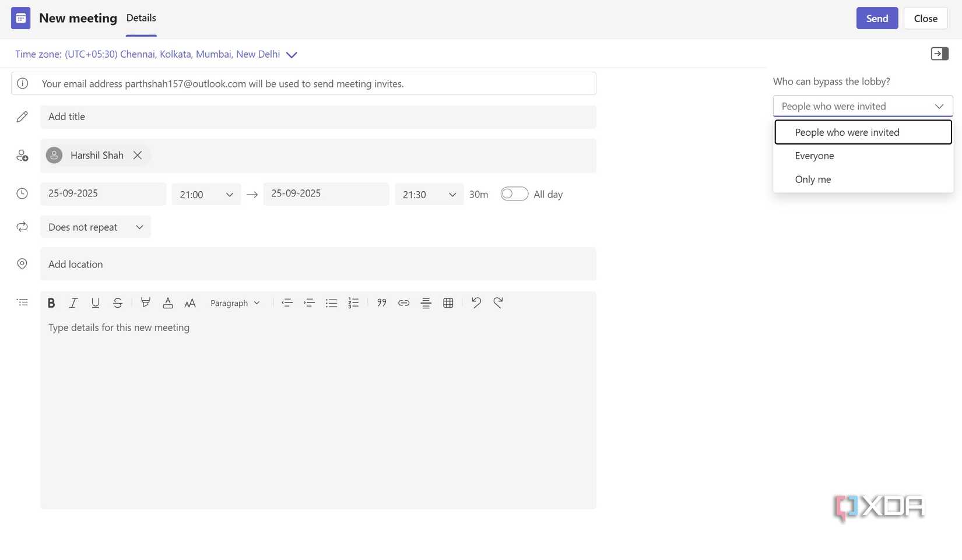962x560 pixels.
Task: Insert a bulleted list
Action: tap(331, 303)
